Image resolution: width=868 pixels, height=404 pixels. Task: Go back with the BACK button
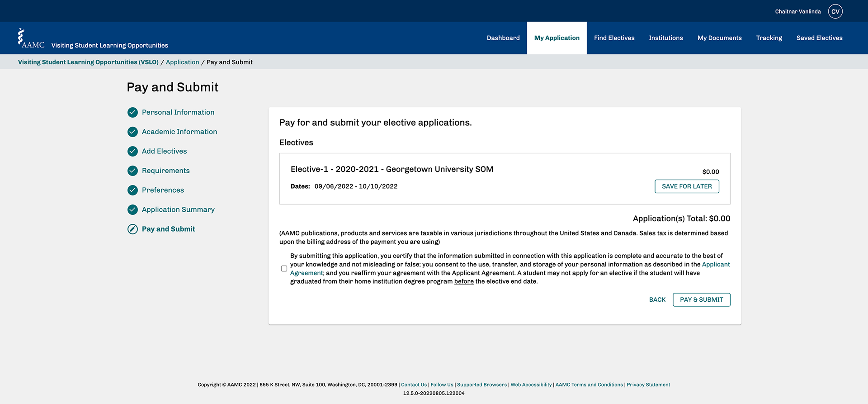pos(657,299)
